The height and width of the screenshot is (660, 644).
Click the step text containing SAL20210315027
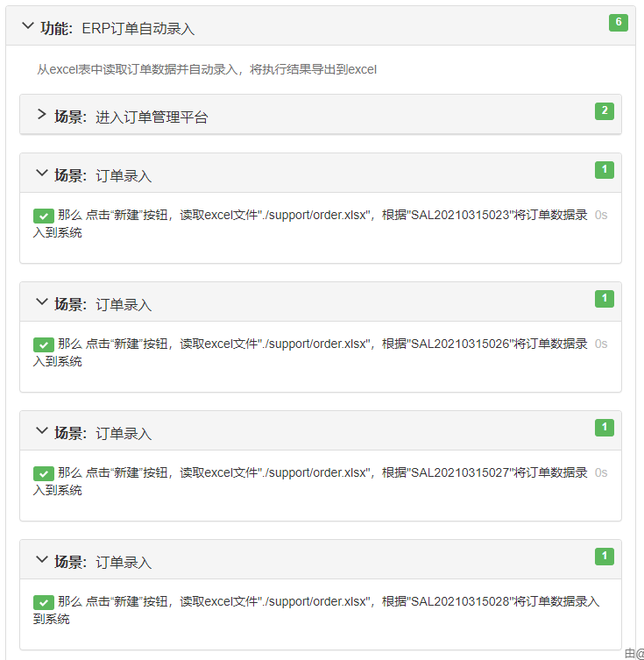310,481
